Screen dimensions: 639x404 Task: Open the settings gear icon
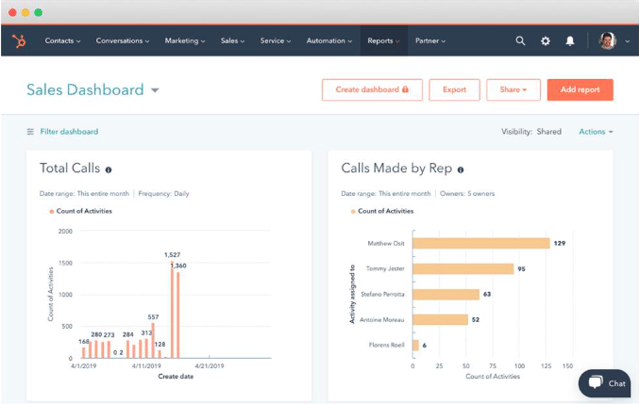pyautogui.click(x=545, y=41)
